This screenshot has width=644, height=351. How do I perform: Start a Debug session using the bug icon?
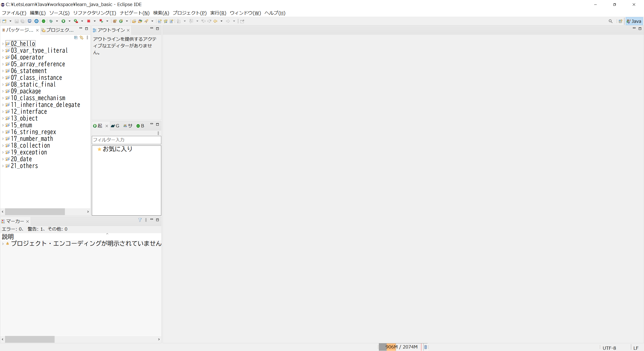point(51,21)
